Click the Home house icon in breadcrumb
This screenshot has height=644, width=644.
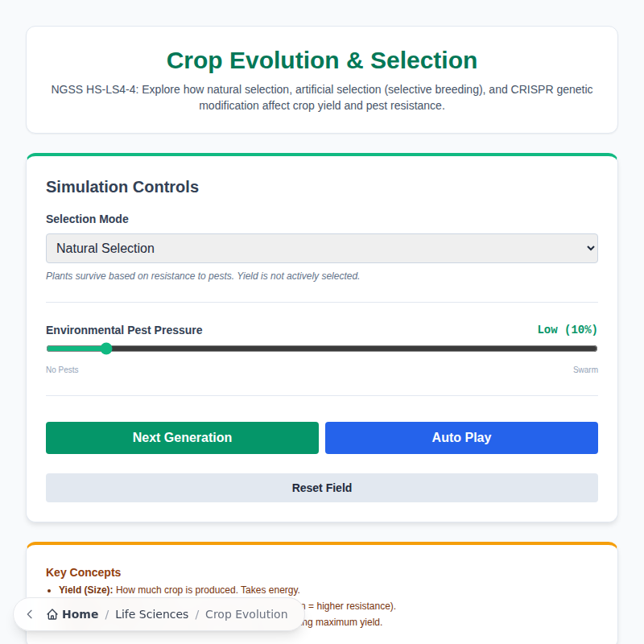point(54,613)
